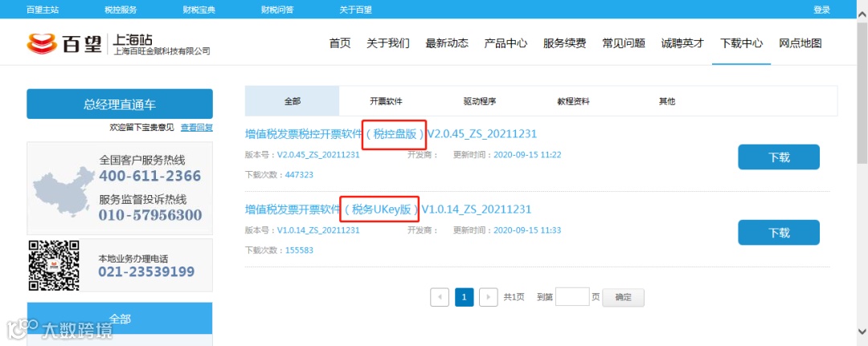Click version number V1.0.14_ZS_20211231
The height and width of the screenshot is (346, 868).
click(x=318, y=230)
